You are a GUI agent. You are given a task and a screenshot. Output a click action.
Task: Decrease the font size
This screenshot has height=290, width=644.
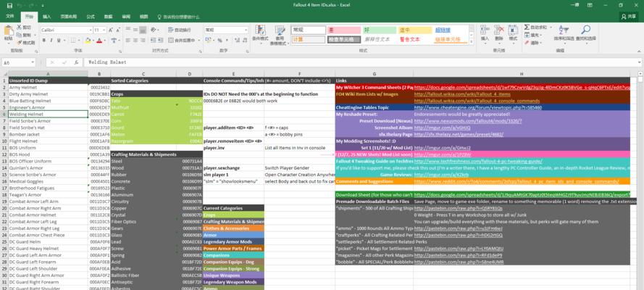click(118, 30)
